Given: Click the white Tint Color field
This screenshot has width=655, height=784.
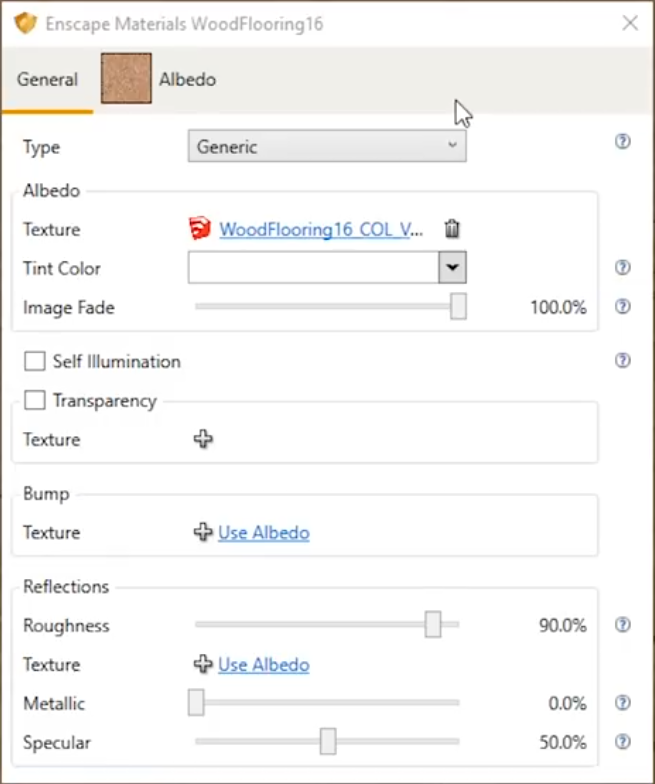Looking at the screenshot, I should 314,268.
